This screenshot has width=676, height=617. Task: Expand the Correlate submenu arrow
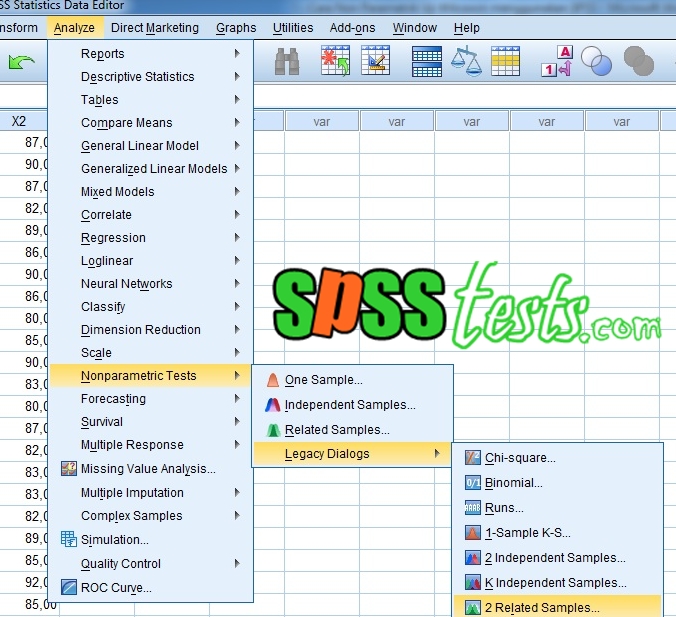pyautogui.click(x=237, y=214)
